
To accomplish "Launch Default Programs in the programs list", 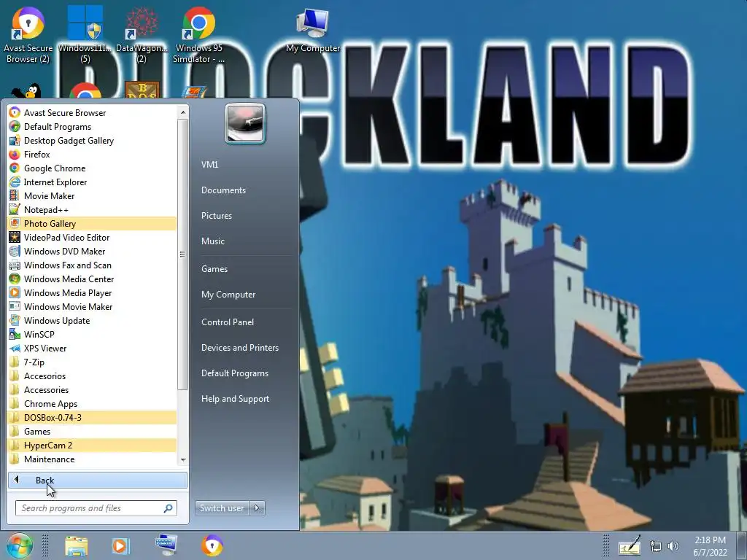I will point(93,127).
